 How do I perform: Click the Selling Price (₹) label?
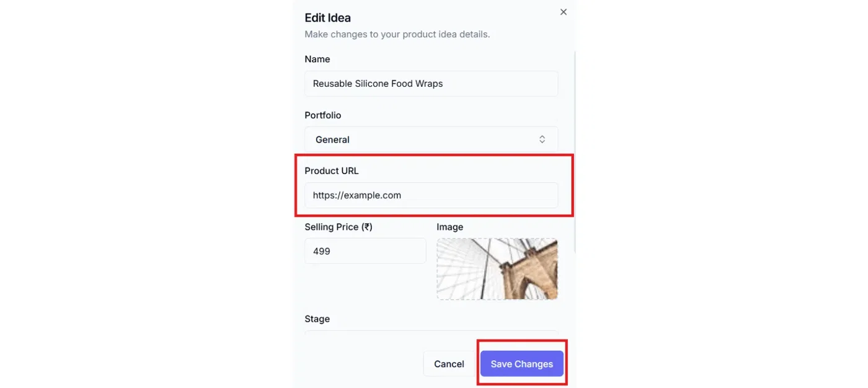(338, 227)
